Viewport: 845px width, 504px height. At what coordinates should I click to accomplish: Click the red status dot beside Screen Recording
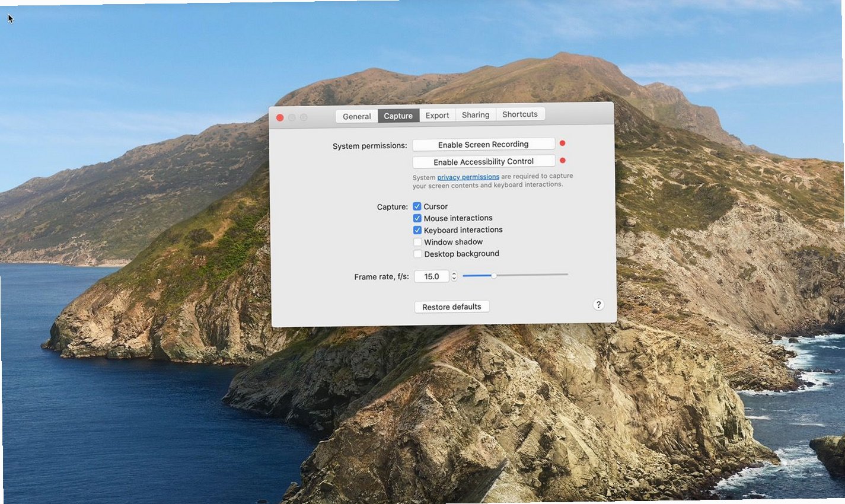(563, 143)
